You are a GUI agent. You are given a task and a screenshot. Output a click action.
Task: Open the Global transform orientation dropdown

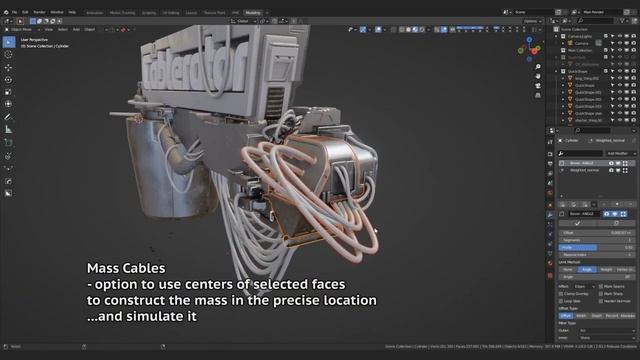pyautogui.click(x=243, y=21)
